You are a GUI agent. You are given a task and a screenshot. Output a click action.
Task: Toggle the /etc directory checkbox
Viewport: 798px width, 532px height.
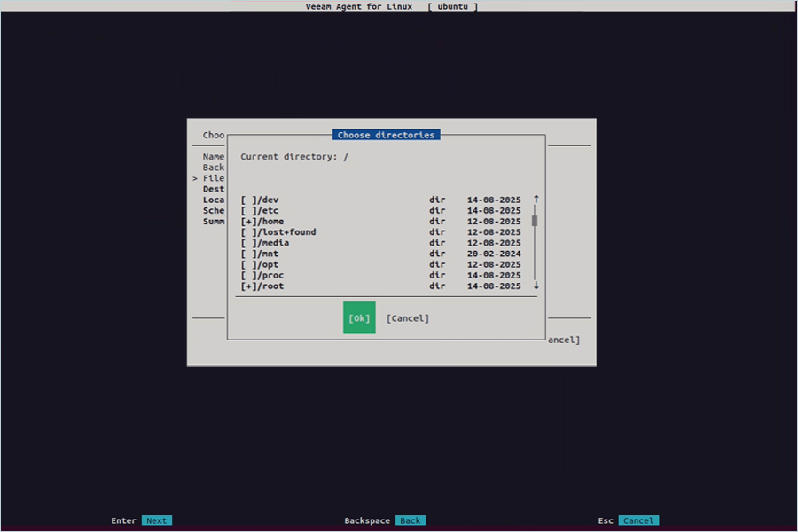pos(249,210)
